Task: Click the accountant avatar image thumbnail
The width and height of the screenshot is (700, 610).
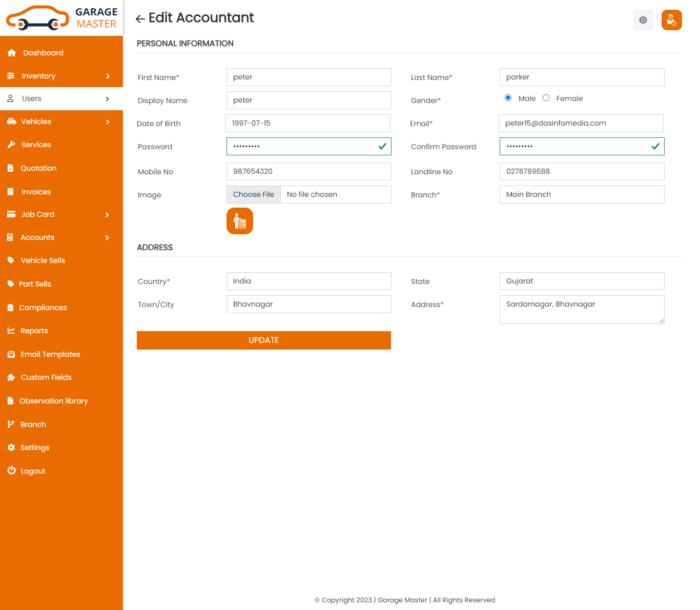Action: pos(240,221)
